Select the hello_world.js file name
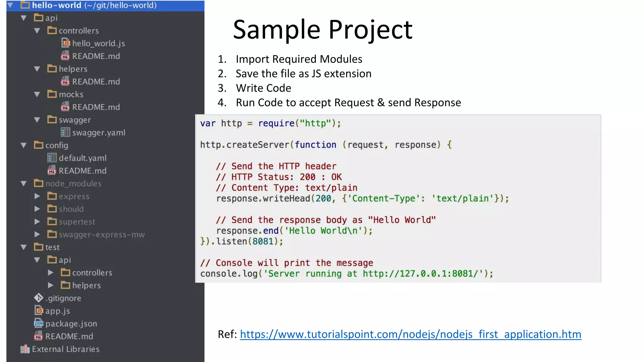644x362 pixels. tap(98, 43)
